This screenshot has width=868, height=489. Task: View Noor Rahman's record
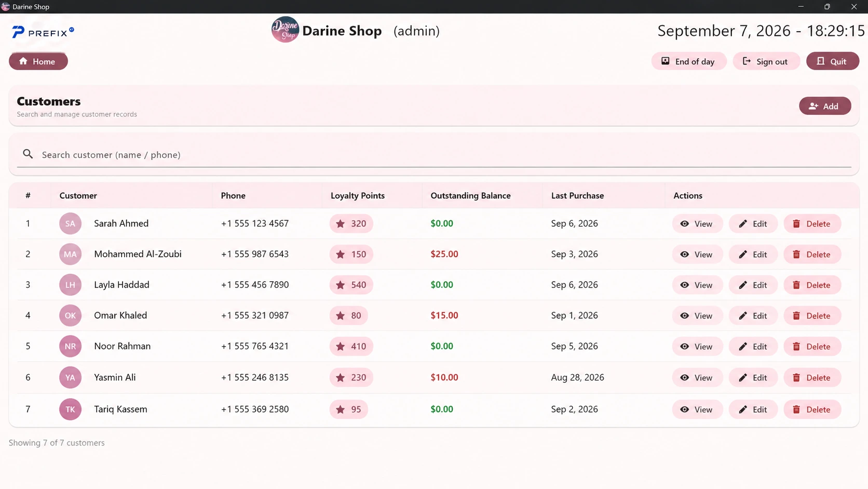click(x=697, y=347)
